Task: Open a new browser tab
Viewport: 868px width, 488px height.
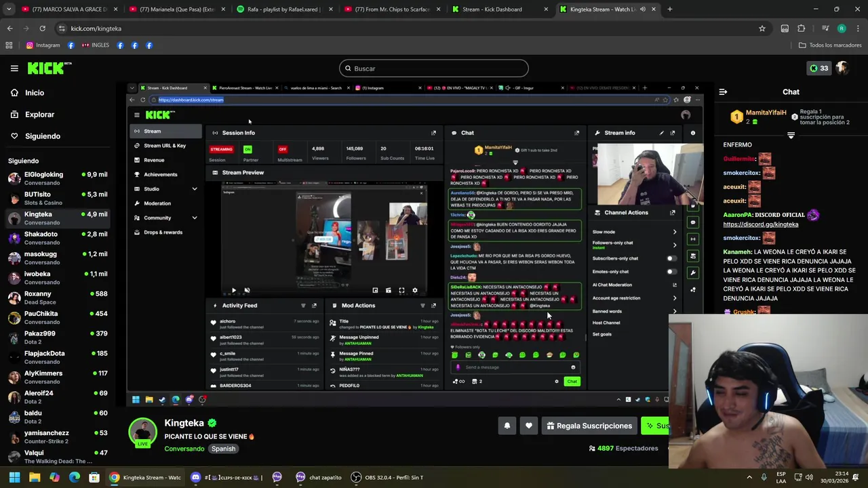Action: (x=669, y=9)
